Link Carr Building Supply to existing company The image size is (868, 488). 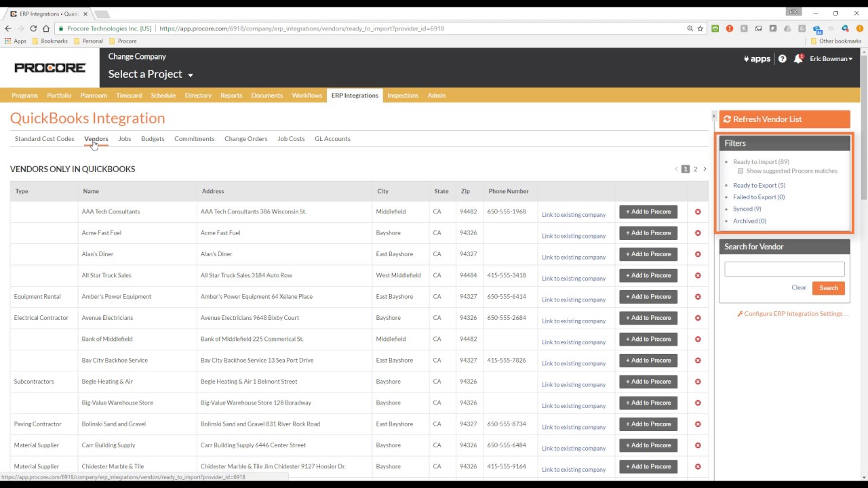574,448
